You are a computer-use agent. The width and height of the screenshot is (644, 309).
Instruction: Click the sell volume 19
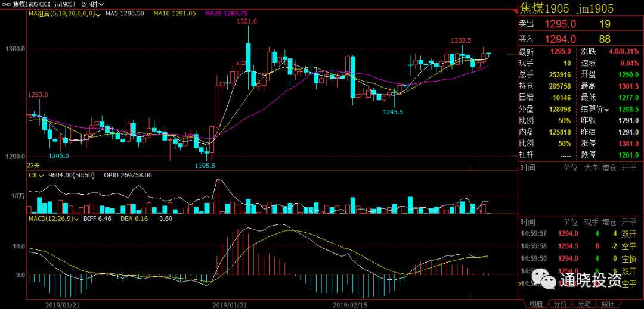[605, 24]
